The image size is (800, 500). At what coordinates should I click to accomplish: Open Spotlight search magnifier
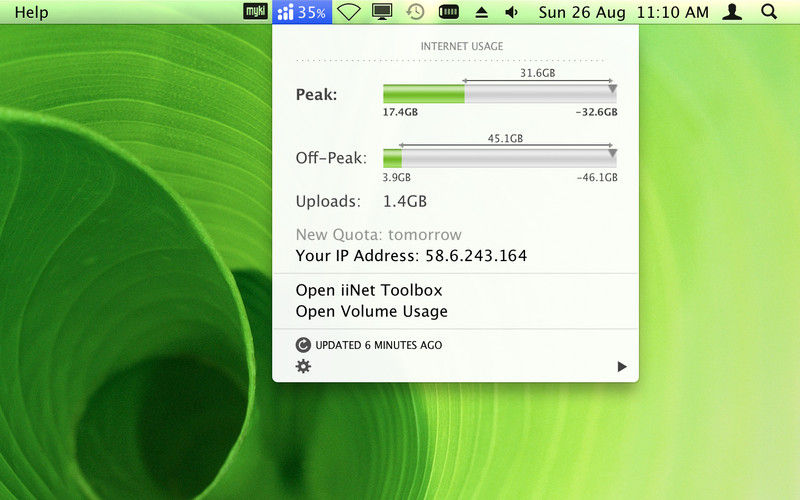click(x=768, y=12)
